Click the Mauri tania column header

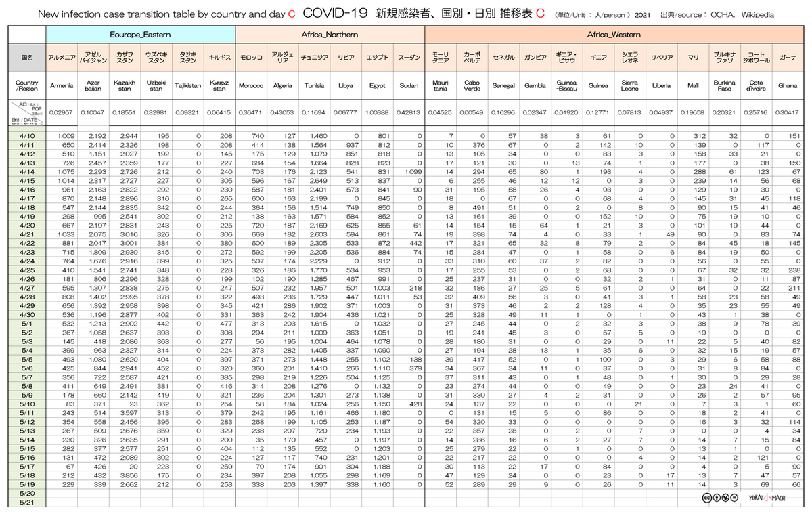click(x=441, y=86)
